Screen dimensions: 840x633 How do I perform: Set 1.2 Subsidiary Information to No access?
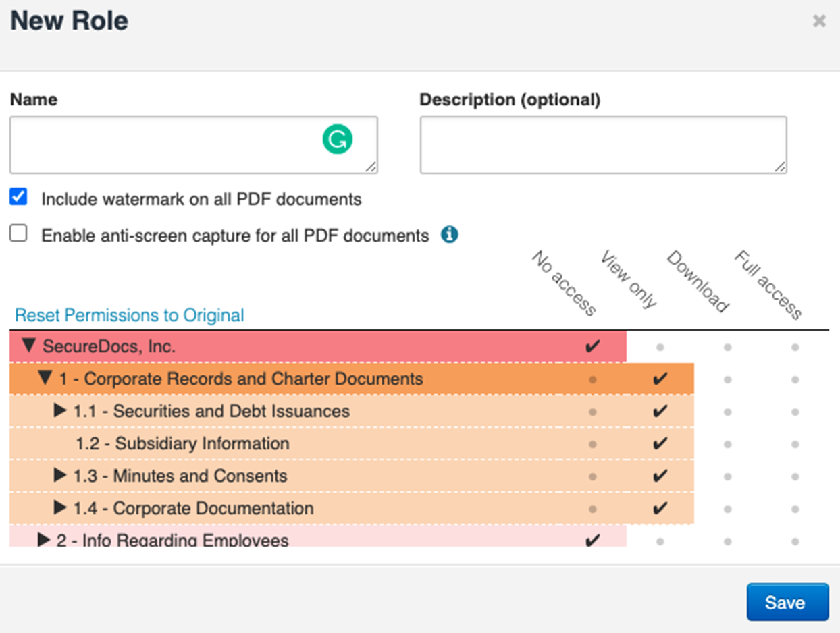coord(592,445)
